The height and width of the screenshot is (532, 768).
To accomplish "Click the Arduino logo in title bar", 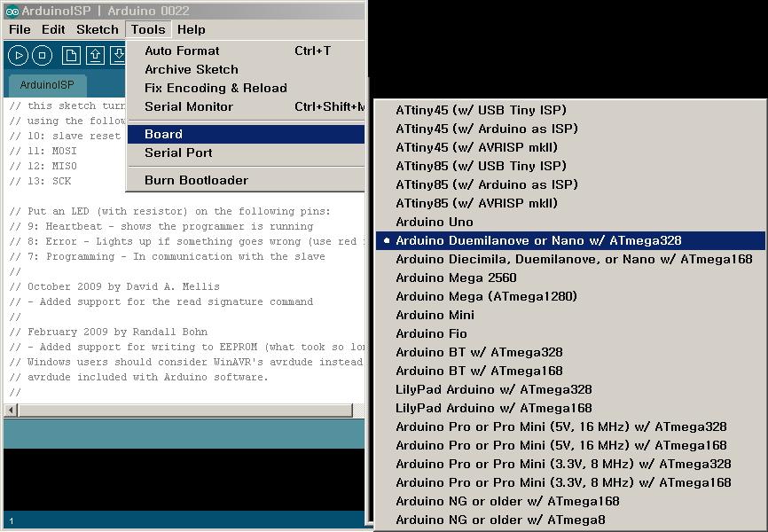I will tap(12, 11).
